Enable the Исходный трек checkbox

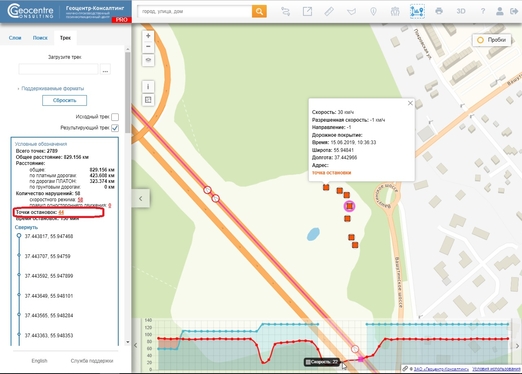pyautogui.click(x=115, y=117)
